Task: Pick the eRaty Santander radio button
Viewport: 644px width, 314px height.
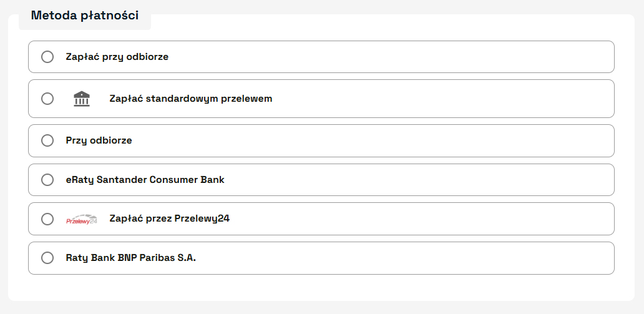Action: 47,180
